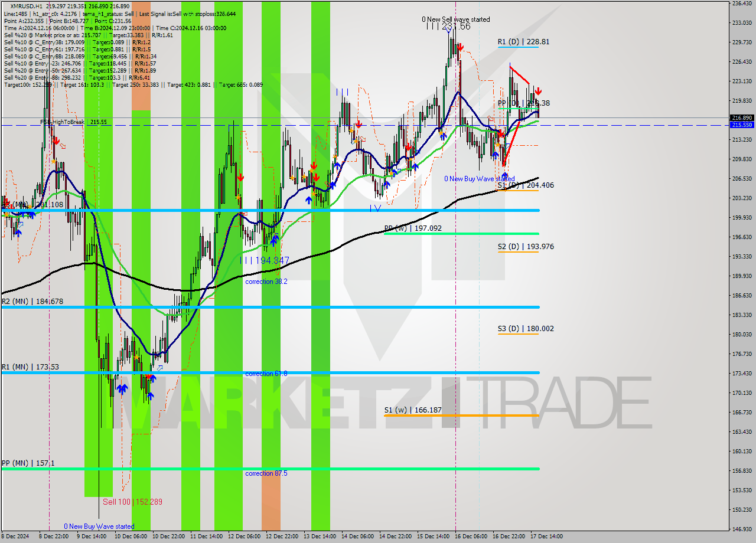Click the '| | | 231.56' wave peak label

coord(448,27)
